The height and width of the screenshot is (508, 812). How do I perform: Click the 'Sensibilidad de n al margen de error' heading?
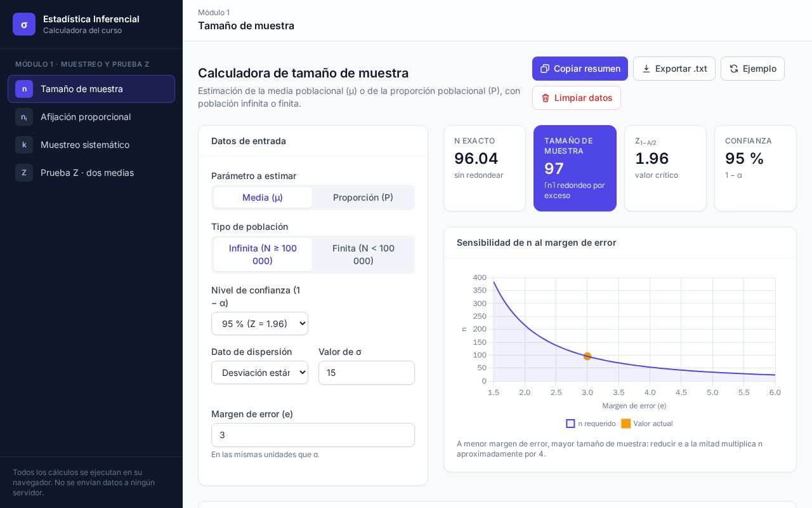tap(537, 243)
